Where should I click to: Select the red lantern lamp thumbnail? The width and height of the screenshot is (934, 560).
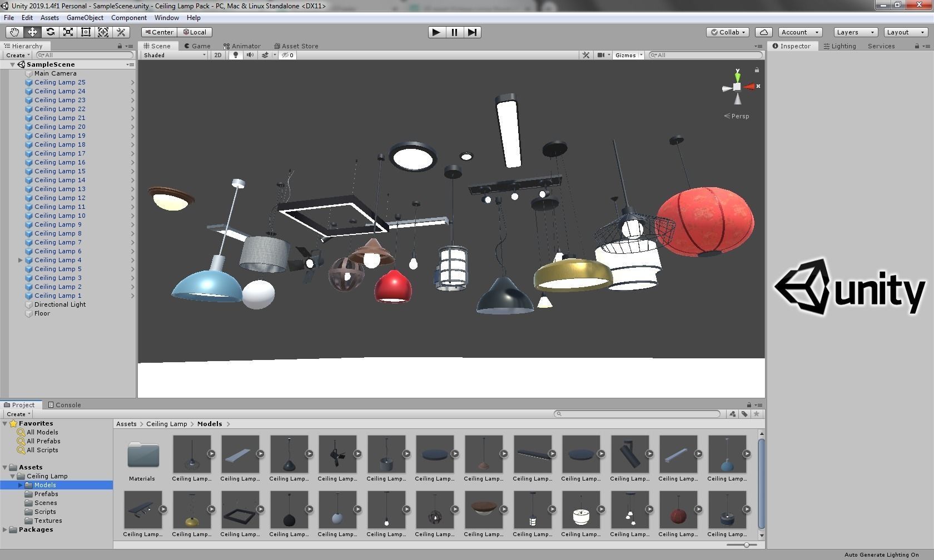(678, 509)
